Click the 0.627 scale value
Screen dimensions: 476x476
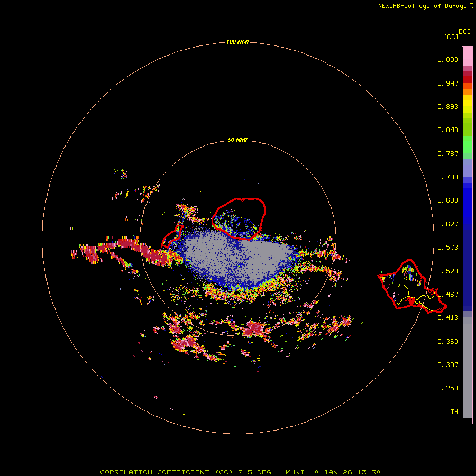pos(448,224)
